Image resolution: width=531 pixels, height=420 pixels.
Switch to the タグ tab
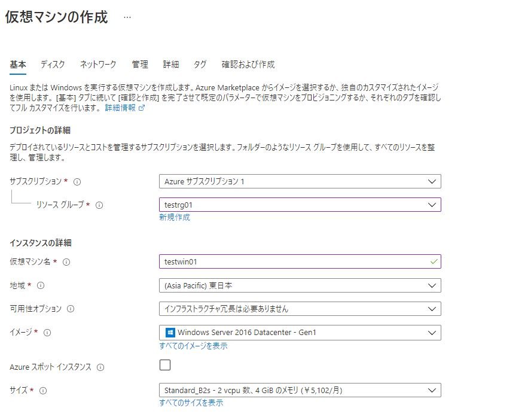[200, 65]
